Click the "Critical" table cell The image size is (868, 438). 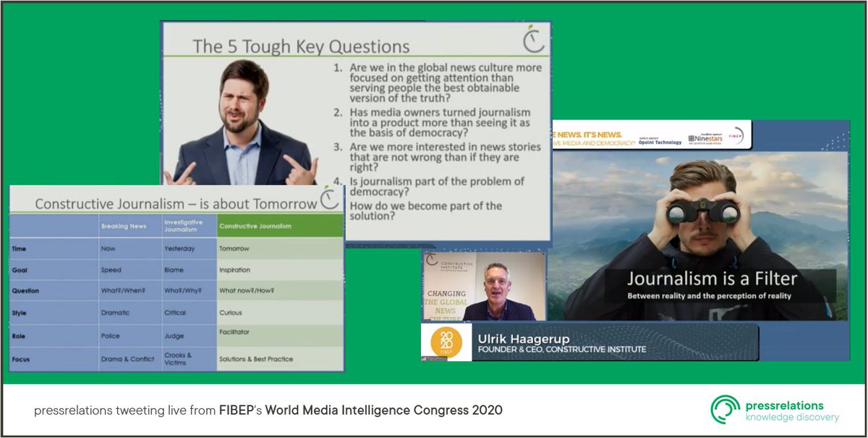pos(189,313)
